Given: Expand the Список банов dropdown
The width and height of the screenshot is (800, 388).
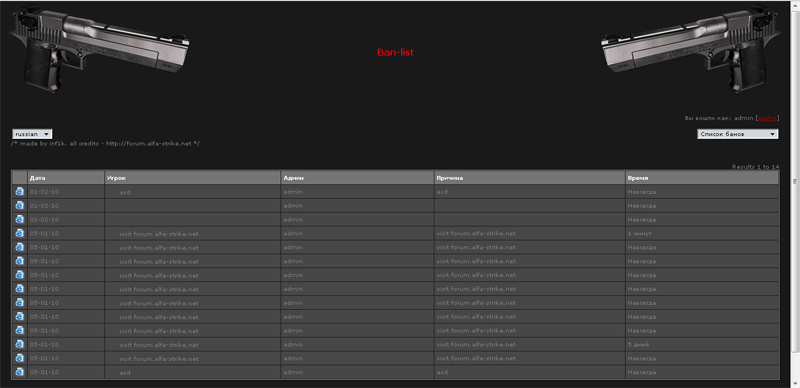Looking at the screenshot, I should coord(738,134).
